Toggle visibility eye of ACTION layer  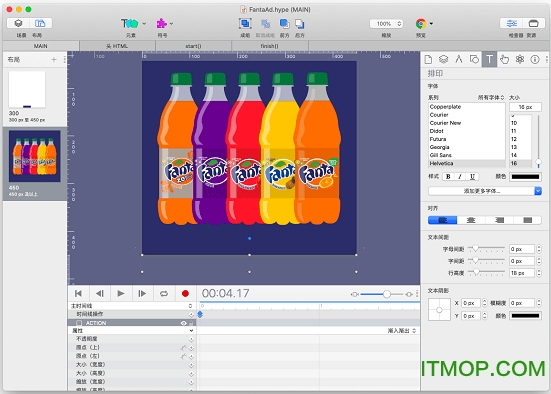(x=183, y=323)
